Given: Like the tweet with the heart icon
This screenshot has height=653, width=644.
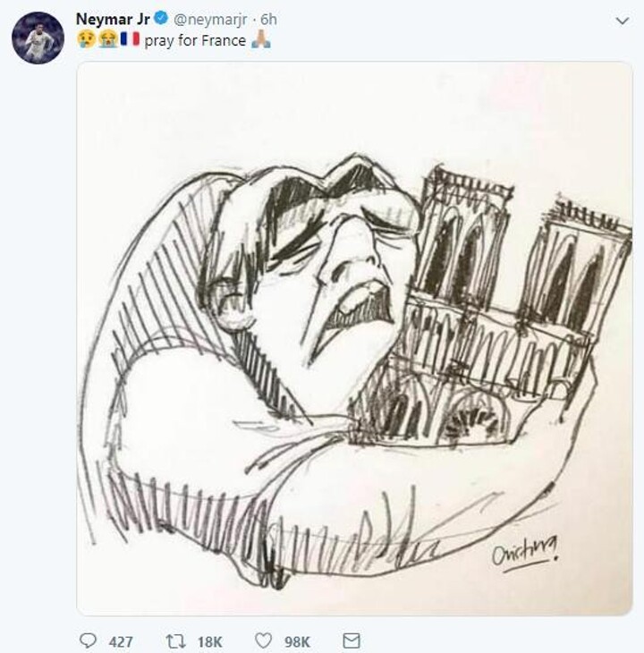Looking at the screenshot, I should click(x=263, y=640).
